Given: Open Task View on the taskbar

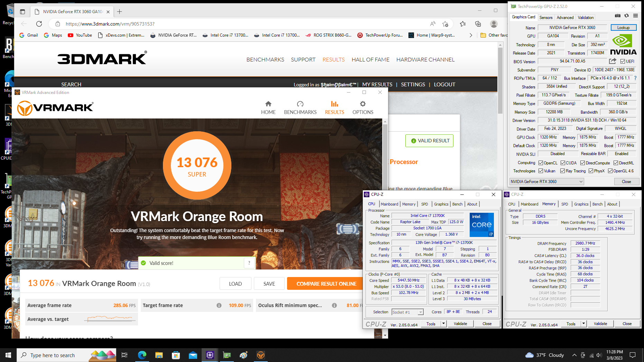Looking at the screenshot, I should [125, 355].
